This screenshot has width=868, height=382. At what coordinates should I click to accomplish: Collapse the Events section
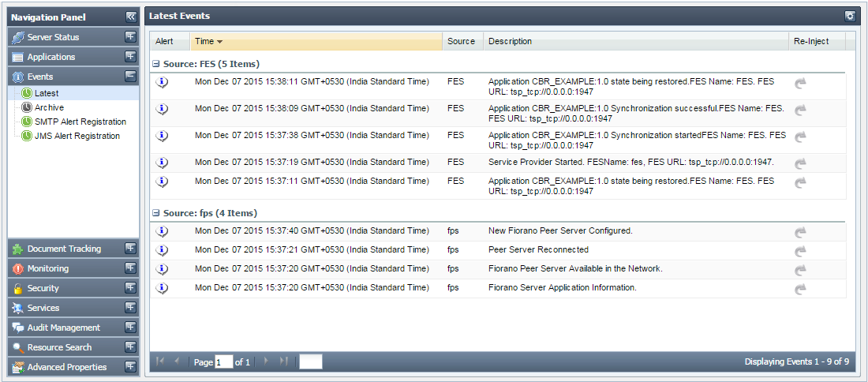(130, 77)
